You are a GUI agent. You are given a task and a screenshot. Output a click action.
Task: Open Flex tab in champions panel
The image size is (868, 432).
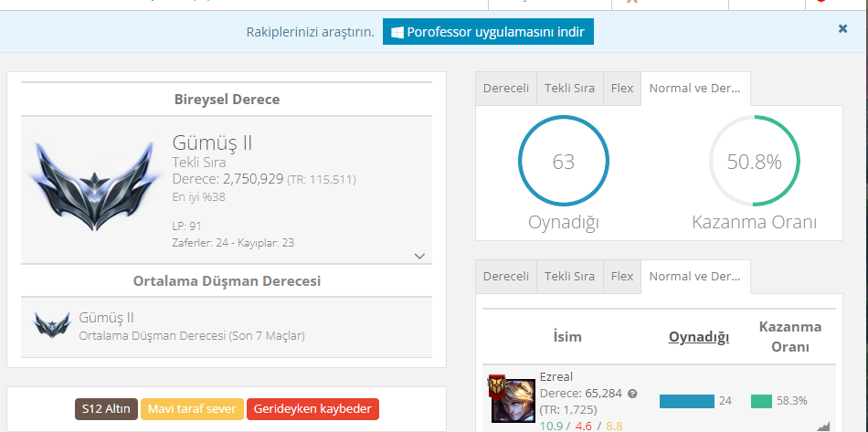click(622, 276)
